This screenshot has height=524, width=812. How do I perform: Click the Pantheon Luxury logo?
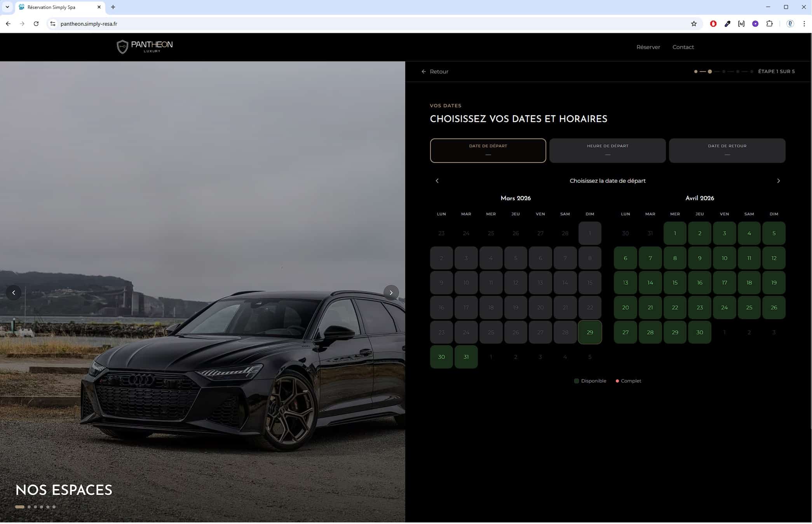pos(145,47)
